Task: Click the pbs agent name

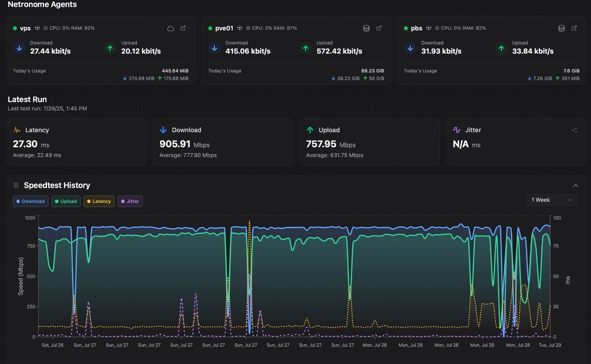Action: pyautogui.click(x=417, y=29)
